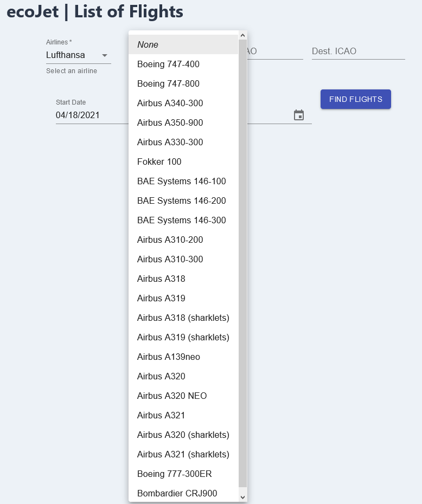
Task: Select Airbus A139neo aircraft
Action: [x=183, y=357]
